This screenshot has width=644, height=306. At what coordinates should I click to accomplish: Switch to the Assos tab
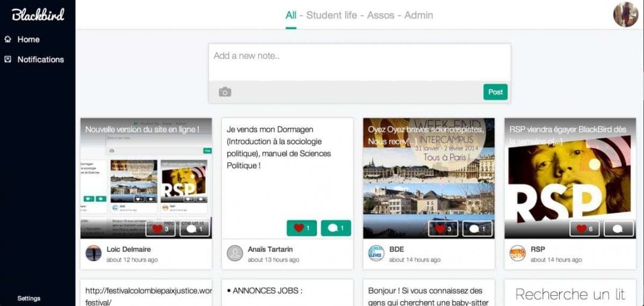pyautogui.click(x=381, y=15)
